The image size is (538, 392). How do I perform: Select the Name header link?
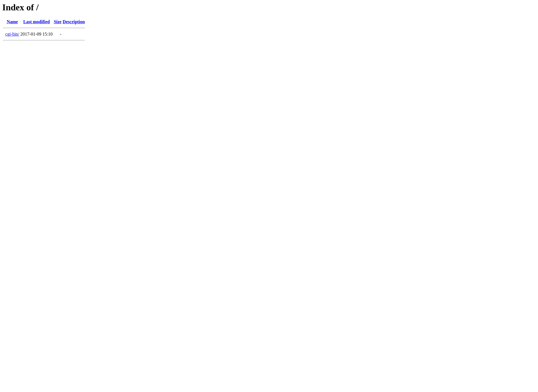click(x=12, y=22)
